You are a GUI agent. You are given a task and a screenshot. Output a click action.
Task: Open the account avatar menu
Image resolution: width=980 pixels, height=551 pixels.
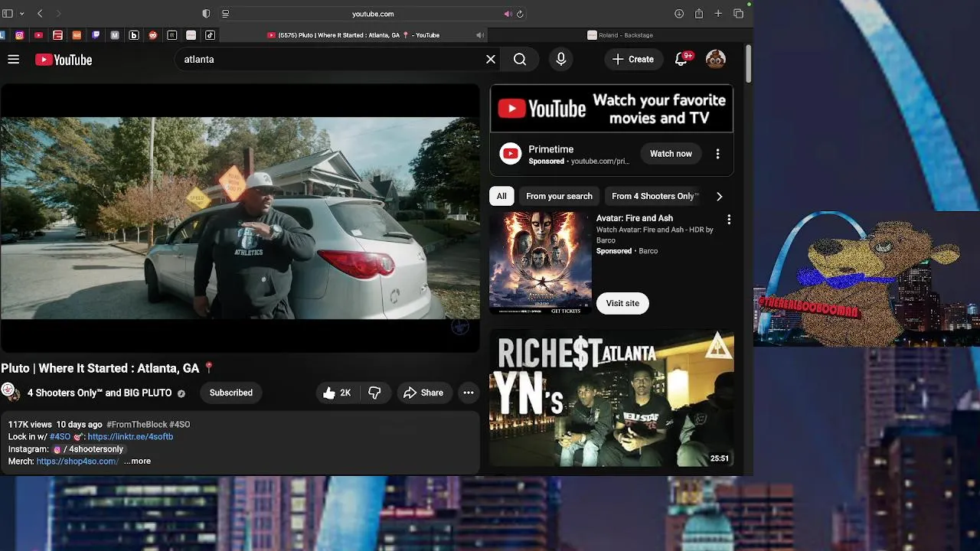click(x=716, y=59)
